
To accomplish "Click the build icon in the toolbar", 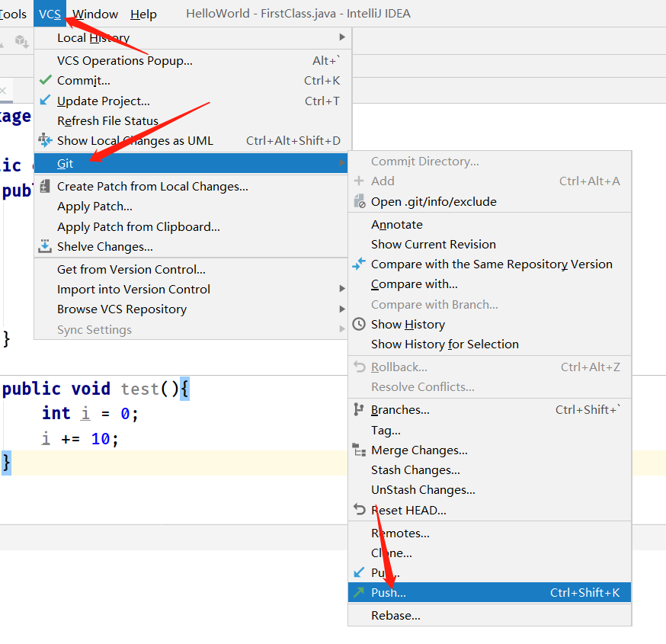I will click(21, 42).
